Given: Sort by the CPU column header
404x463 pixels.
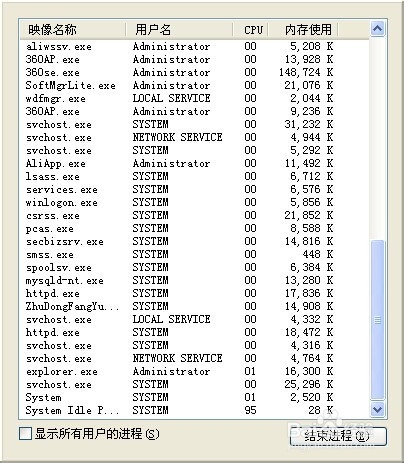Looking at the screenshot, I should click(x=251, y=30).
